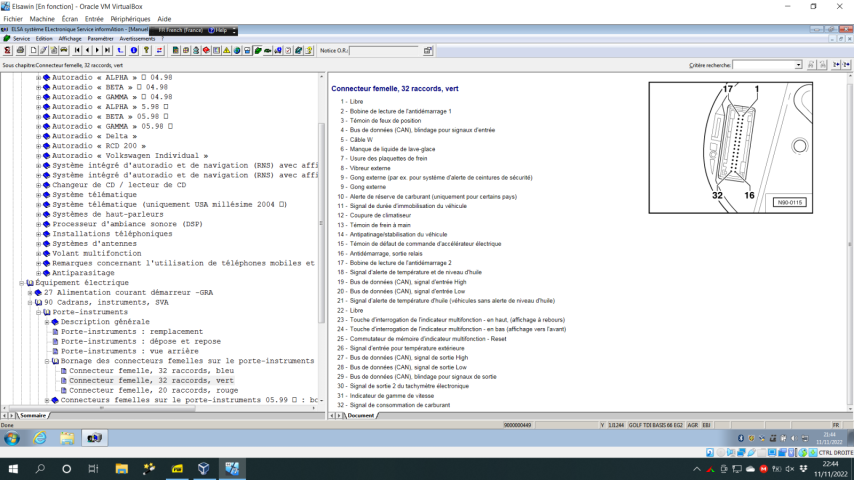Click the print icon in ELSA toolbar
Viewport: 854px width, 480px height.
click(20, 50)
